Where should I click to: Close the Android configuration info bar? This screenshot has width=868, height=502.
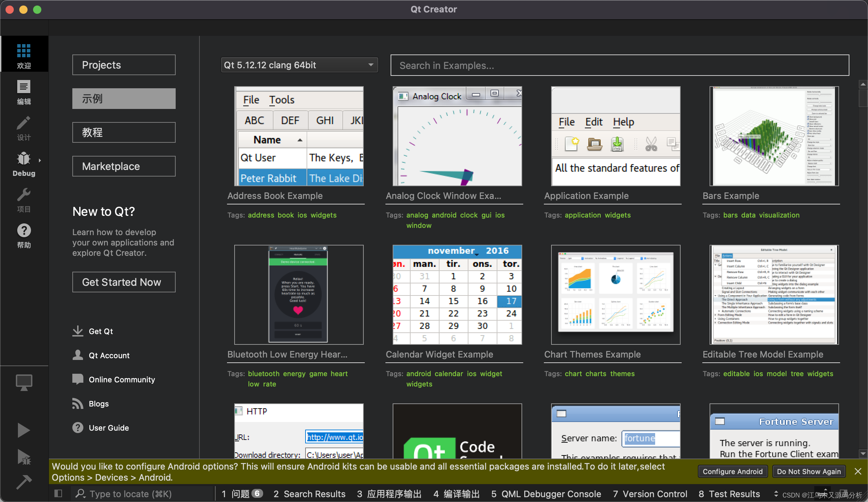point(858,471)
